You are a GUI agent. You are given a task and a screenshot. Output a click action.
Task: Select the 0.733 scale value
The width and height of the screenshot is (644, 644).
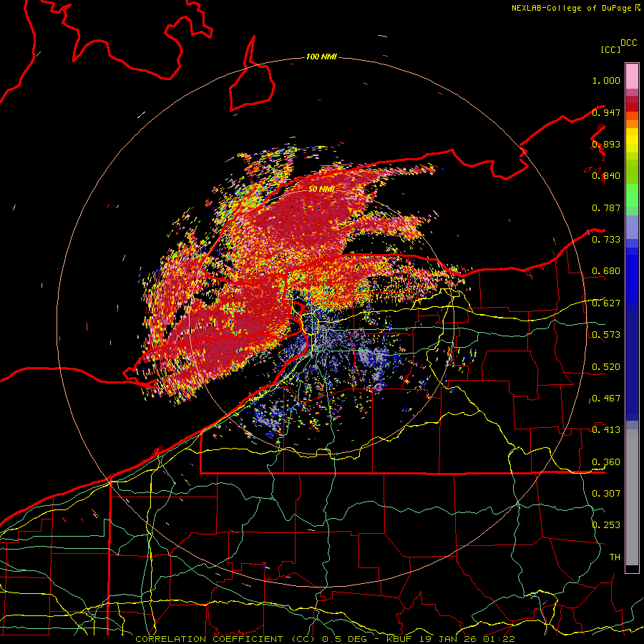coord(606,240)
